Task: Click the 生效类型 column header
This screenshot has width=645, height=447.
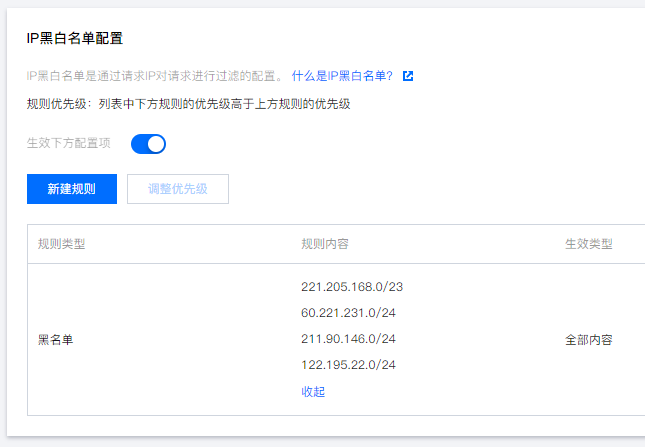Action: point(589,244)
